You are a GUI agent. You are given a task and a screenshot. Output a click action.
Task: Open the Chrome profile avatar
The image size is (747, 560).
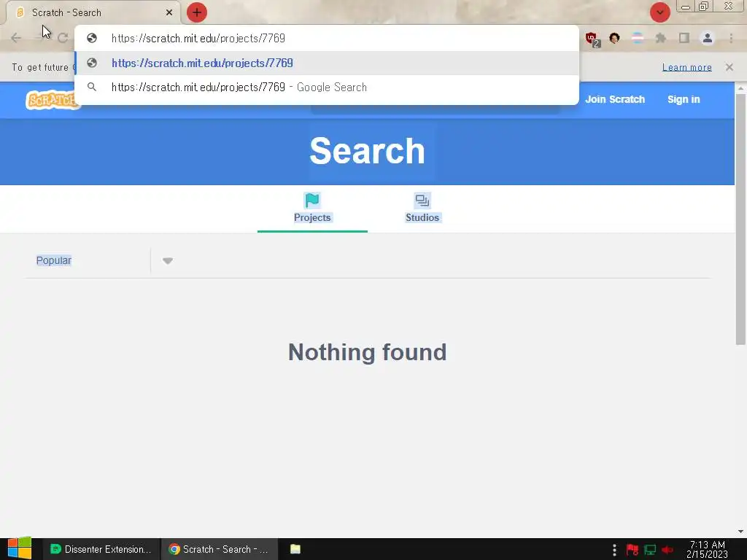[x=708, y=38]
